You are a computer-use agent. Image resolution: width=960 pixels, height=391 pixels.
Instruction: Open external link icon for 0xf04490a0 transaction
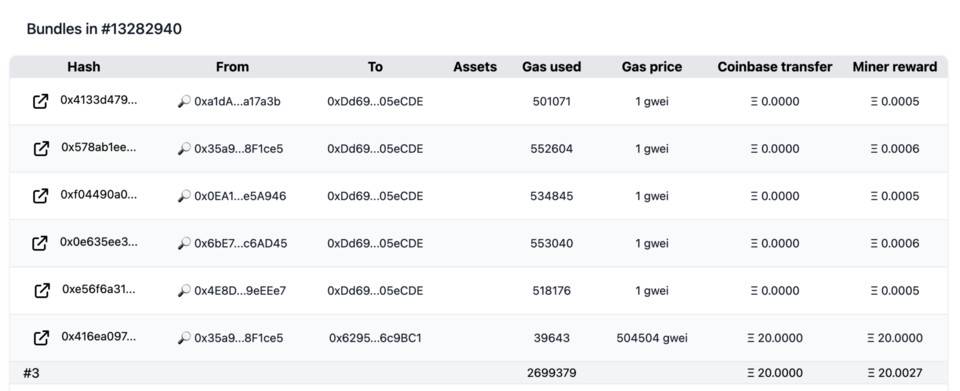[40, 196]
